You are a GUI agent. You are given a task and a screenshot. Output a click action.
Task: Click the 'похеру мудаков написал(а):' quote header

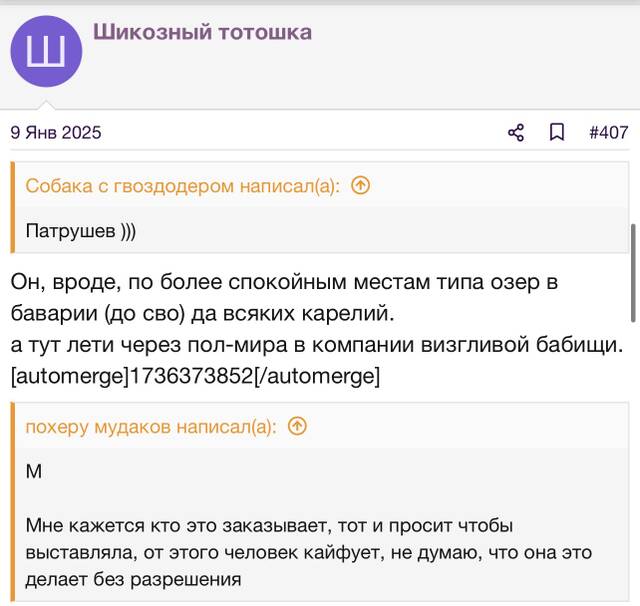(151, 427)
